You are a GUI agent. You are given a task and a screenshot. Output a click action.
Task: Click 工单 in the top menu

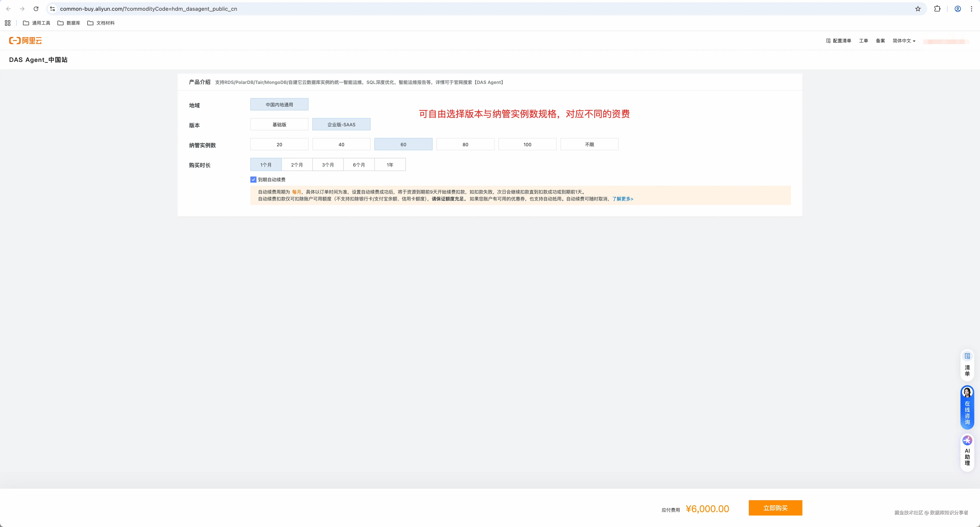[863, 41]
